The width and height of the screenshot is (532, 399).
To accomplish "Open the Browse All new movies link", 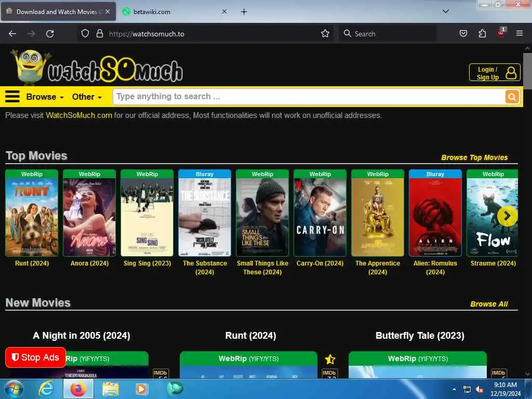I will pos(489,304).
